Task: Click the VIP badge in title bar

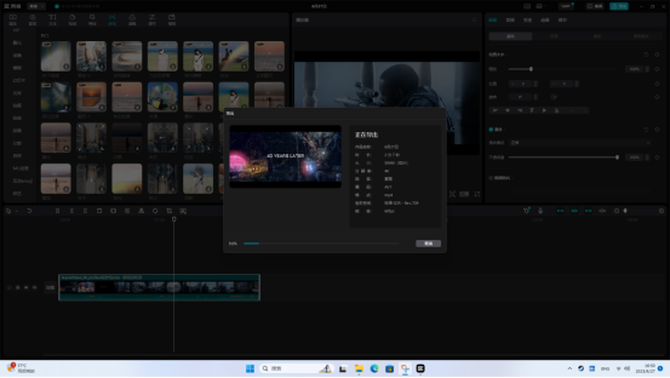Action: pos(566,6)
